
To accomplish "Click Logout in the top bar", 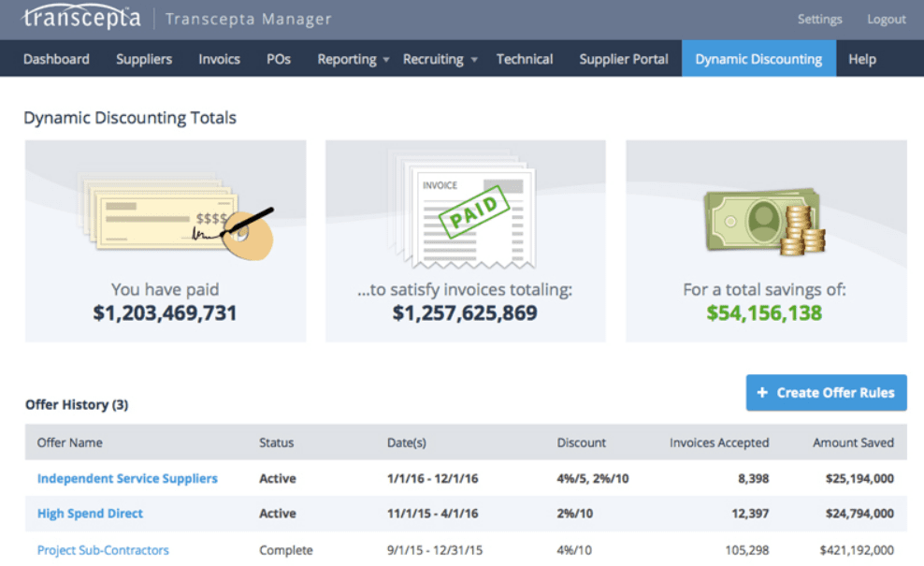I will tap(885, 18).
